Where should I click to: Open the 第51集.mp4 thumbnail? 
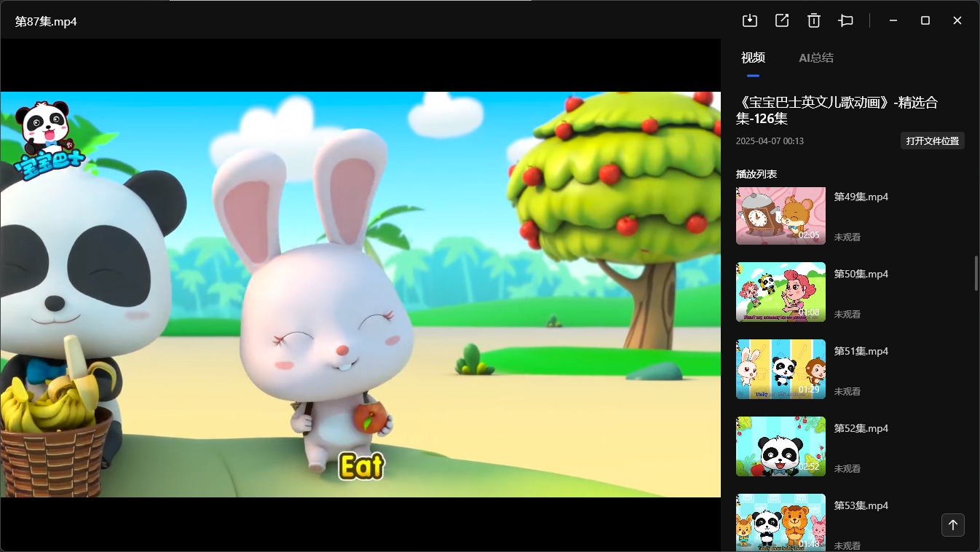(x=781, y=369)
